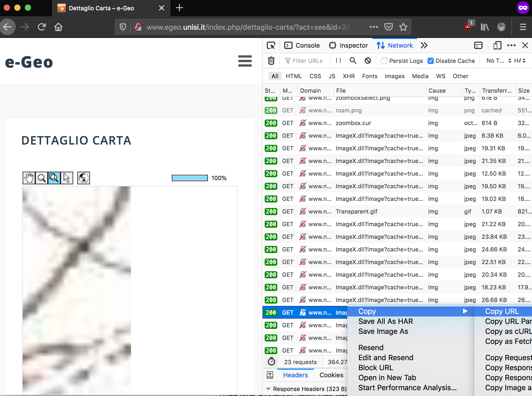Click the 100% loading progress bar
The width and height of the screenshot is (532, 396).
[x=190, y=178]
